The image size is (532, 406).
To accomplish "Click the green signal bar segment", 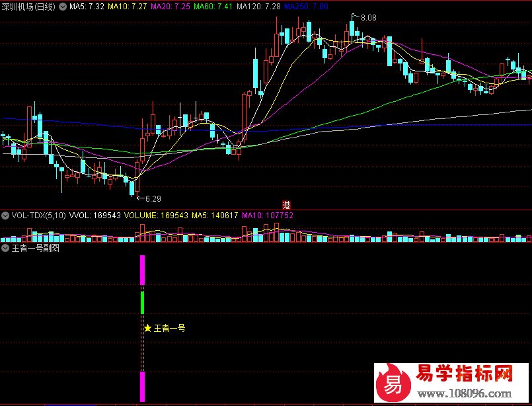I will 143,303.
